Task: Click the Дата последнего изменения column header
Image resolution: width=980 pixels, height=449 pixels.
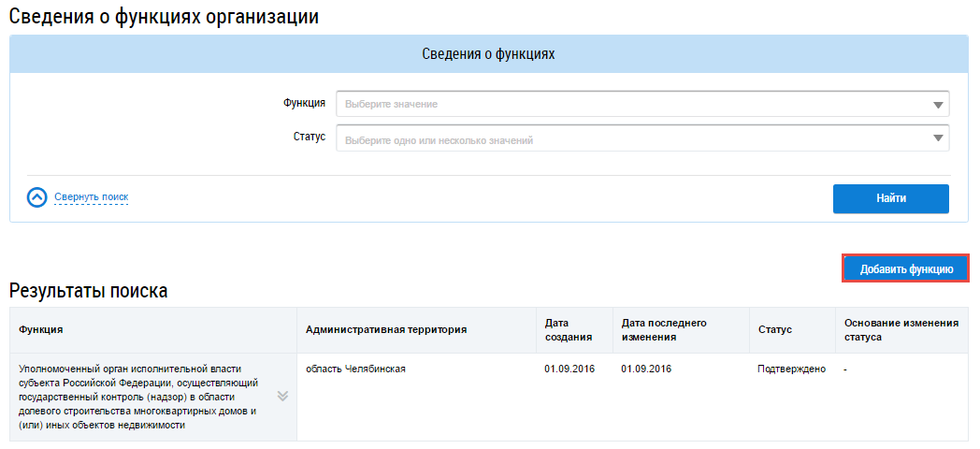Action: click(664, 330)
